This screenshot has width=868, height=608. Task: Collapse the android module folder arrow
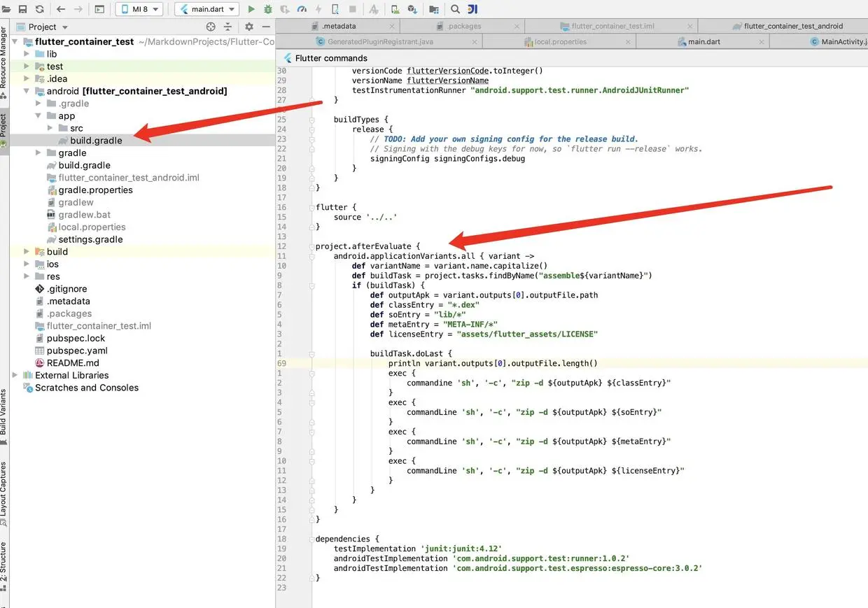tap(27, 91)
